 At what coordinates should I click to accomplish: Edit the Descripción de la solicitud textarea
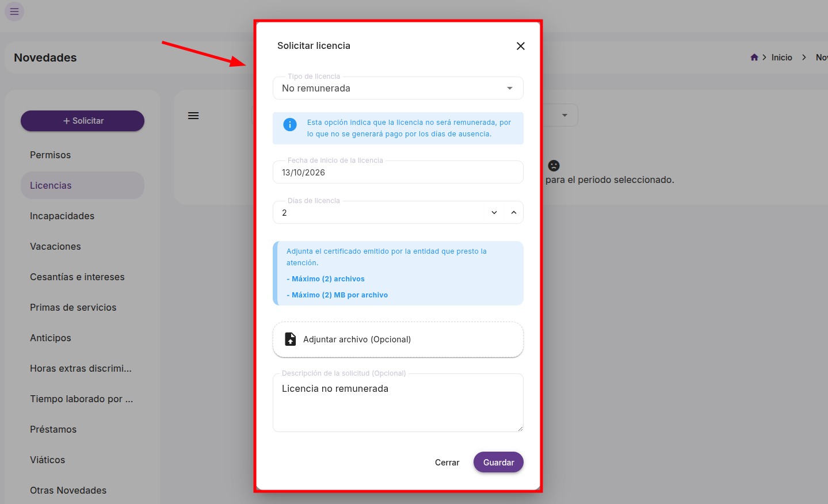tap(398, 403)
